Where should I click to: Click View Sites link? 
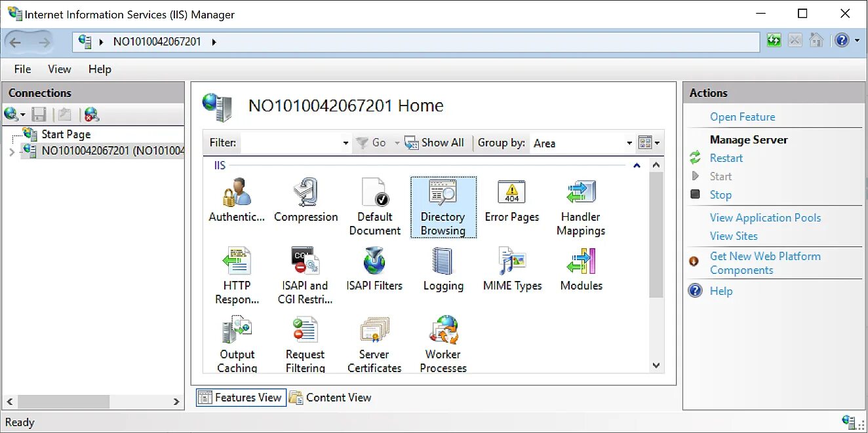coord(734,236)
